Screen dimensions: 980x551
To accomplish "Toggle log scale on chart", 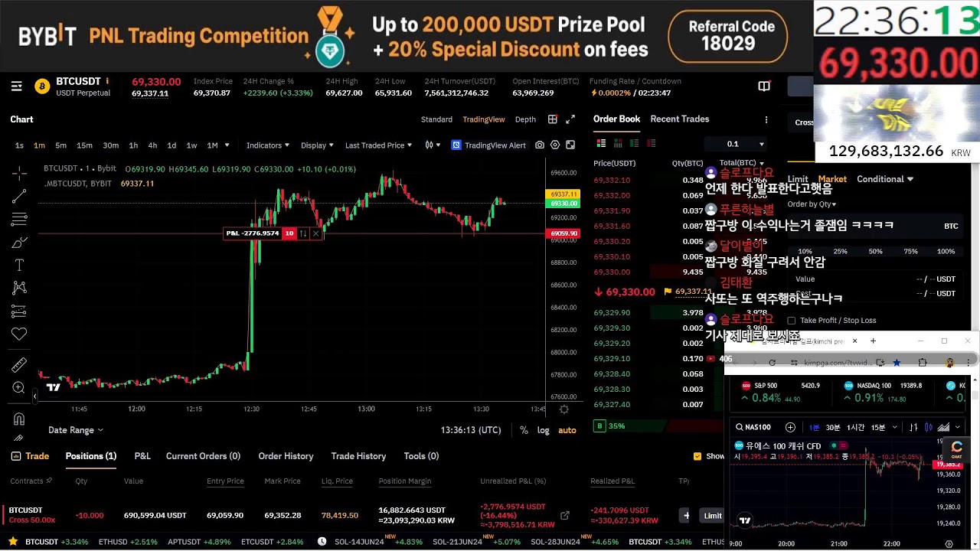I will (x=543, y=430).
